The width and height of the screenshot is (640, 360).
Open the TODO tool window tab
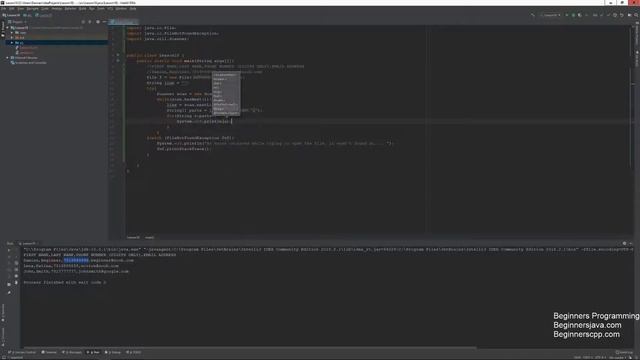point(133,352)
